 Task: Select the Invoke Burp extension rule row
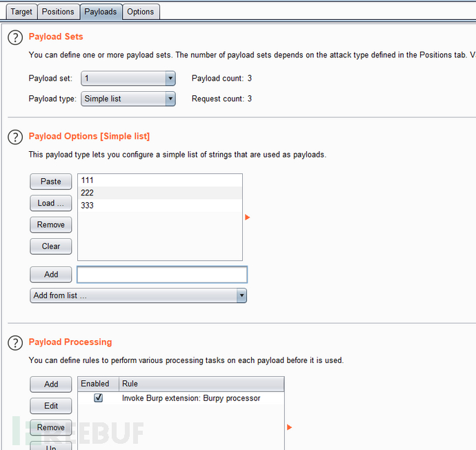click(x=181, y=398)
